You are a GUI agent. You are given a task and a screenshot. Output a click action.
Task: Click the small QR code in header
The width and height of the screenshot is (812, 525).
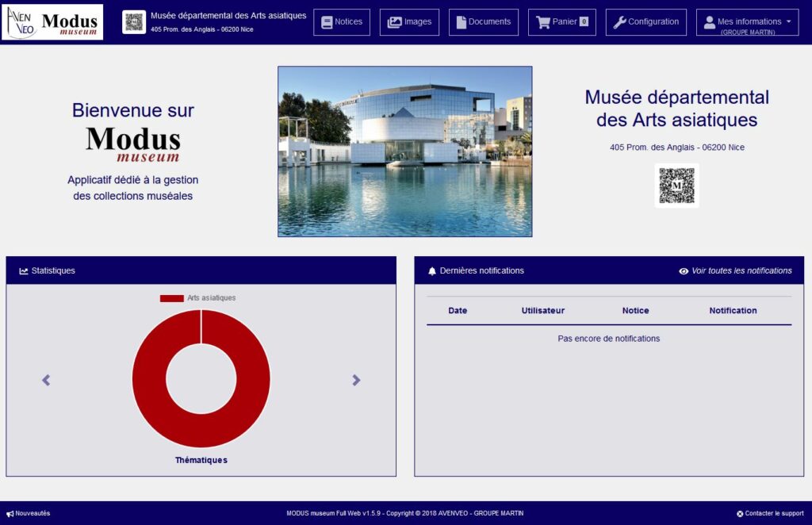click(134, 22)
